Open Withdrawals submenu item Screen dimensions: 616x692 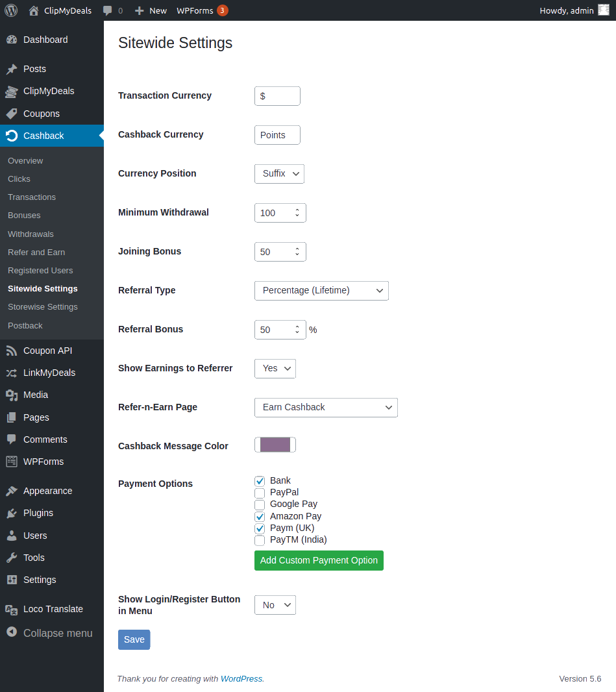pos(31,234)
